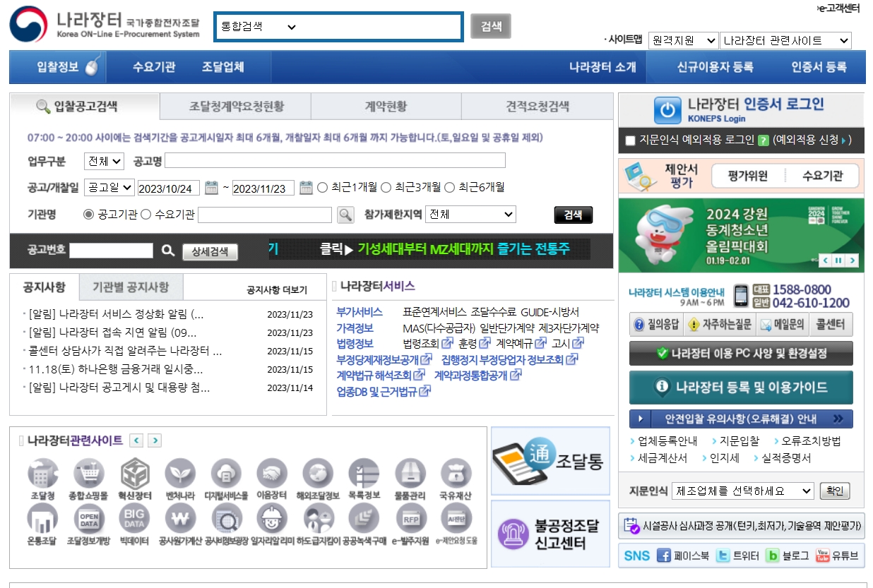Switch to 견적요청검색 tab
The image size is (873, 588).
(538, 107)
